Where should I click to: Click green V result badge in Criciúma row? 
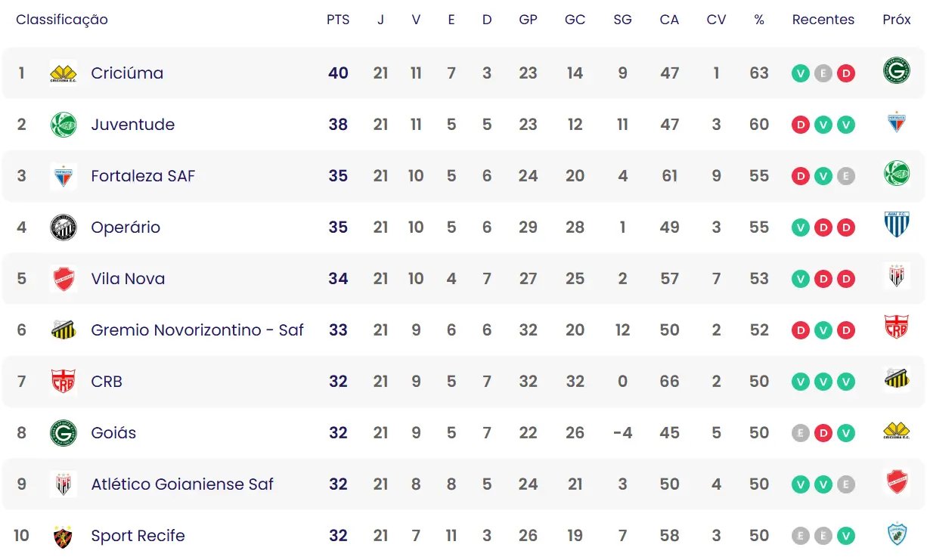click(800, 73)
